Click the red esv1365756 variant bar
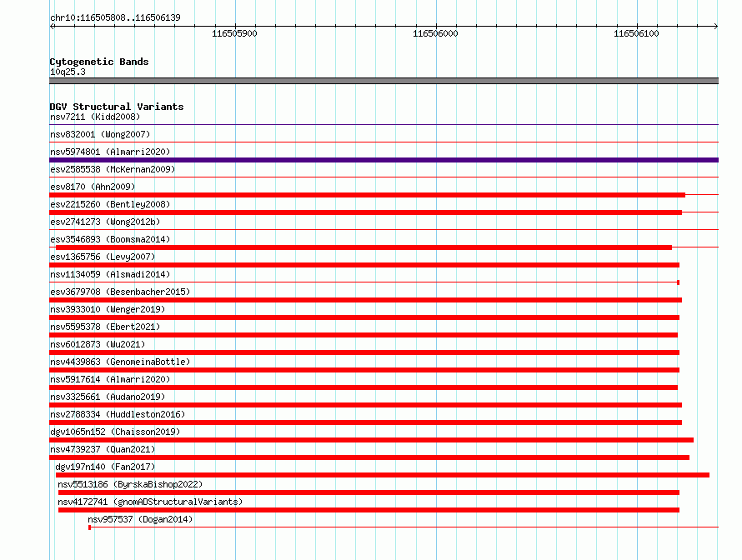742x560 pixels. (x=364, y=265)
